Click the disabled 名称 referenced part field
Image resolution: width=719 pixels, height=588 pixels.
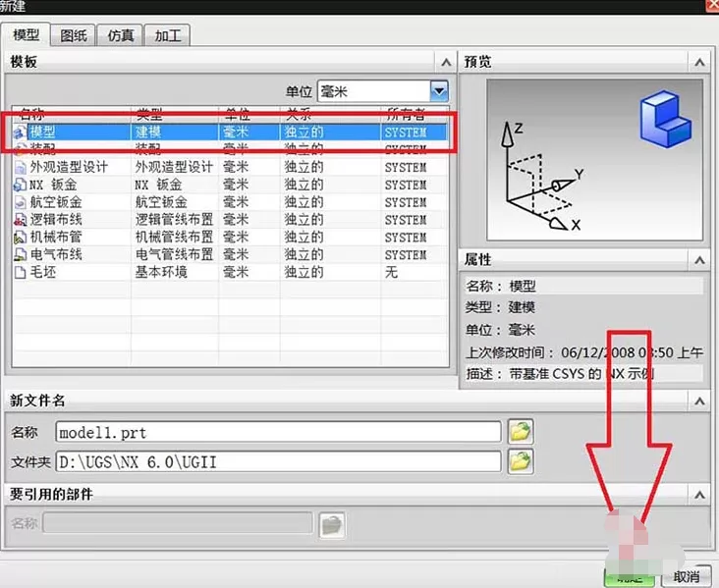point(178,523)
